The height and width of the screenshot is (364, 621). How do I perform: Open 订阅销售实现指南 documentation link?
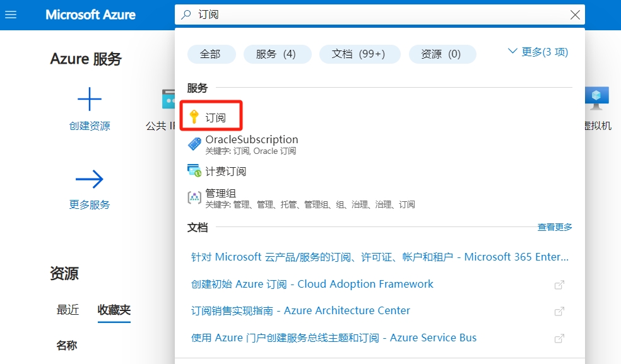point(300,310)
